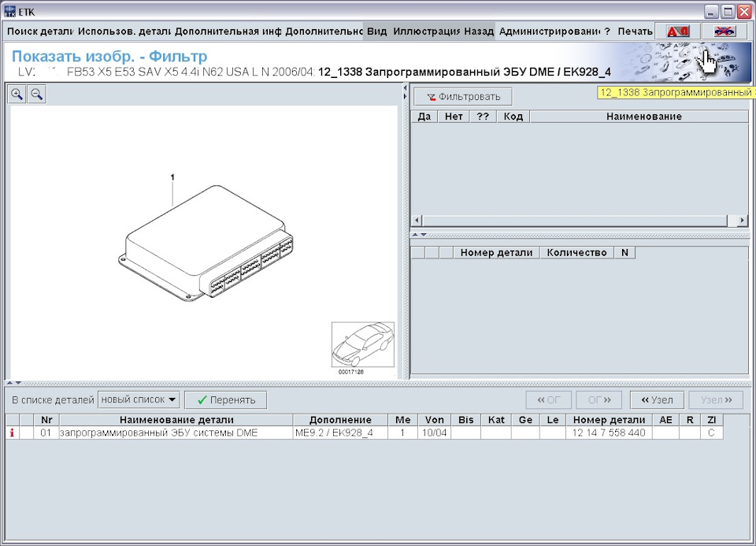The height and width of the screenshot is (546, 756).
Task: Open the Администрирование menu
Action: 550,32
